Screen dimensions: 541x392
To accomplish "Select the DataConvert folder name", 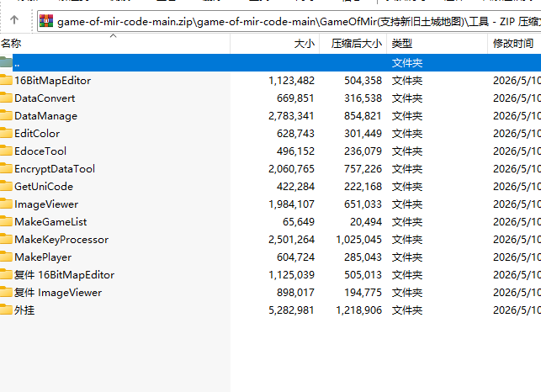I will (45, 98).
